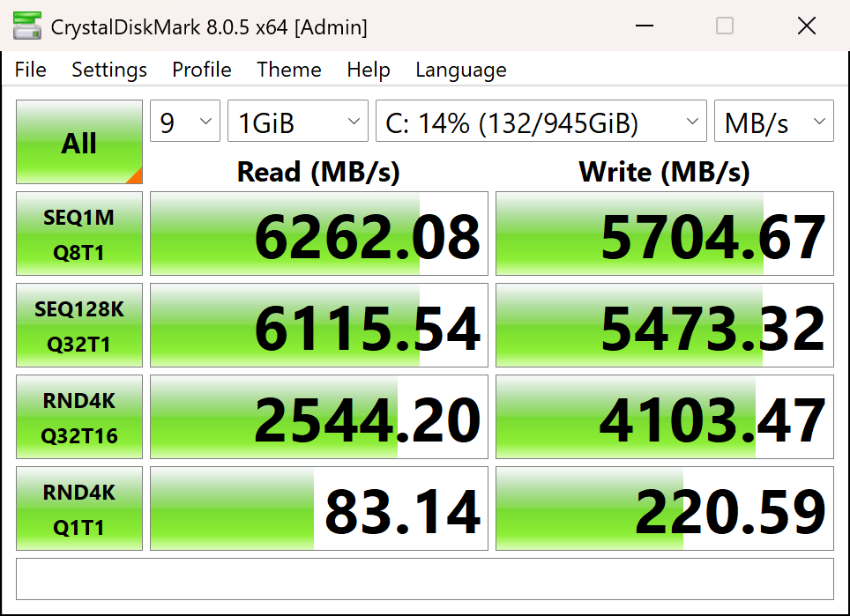850x616 pixels.
Task: Click the SEQ128K write result 5473.32
Action: point(665,325)
